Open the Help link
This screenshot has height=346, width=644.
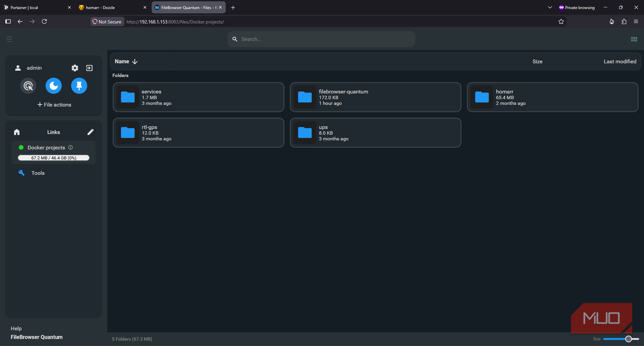(16, 329)
